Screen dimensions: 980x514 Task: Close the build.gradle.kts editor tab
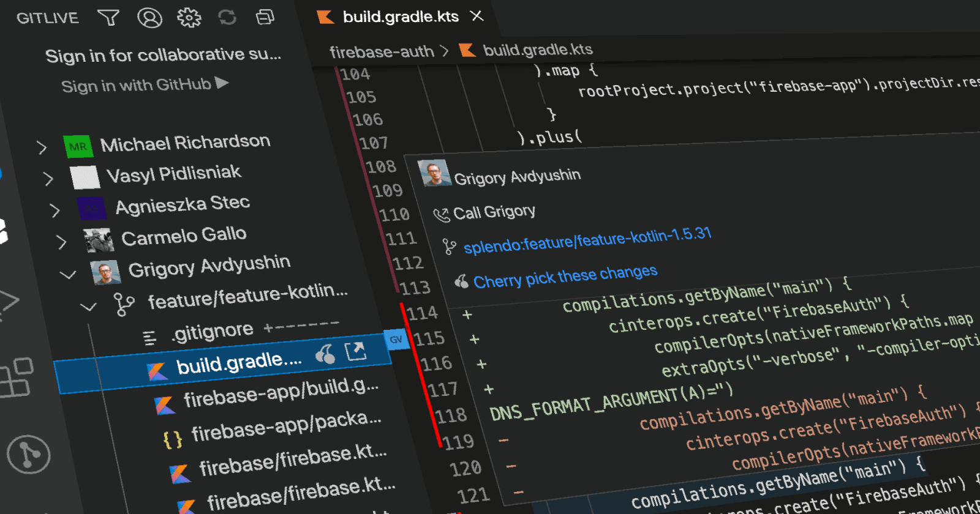(x=477, y=17)
